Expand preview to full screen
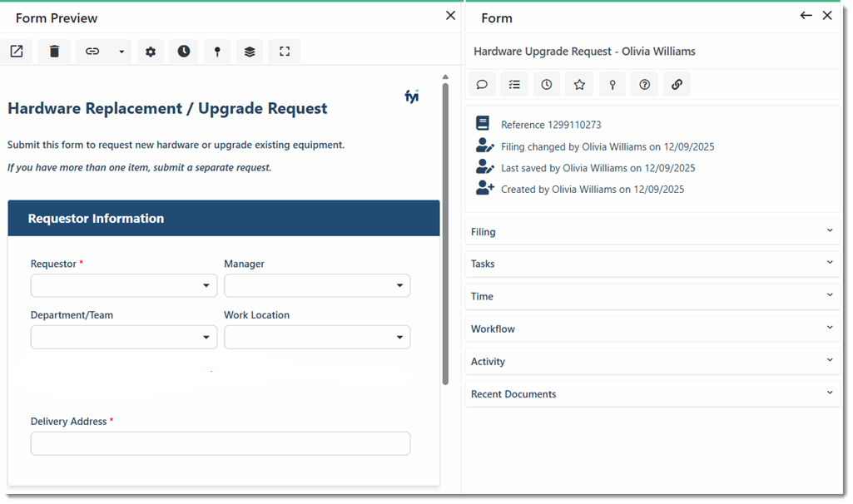 [x=285, y=51]
